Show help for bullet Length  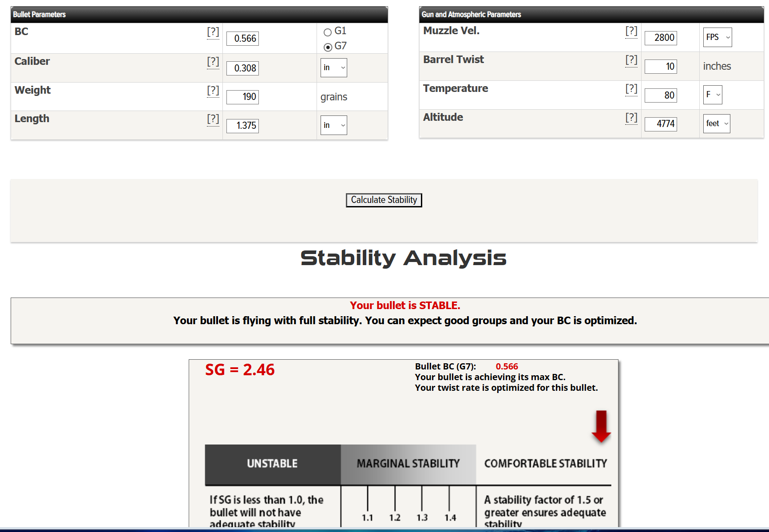(213, 119)
